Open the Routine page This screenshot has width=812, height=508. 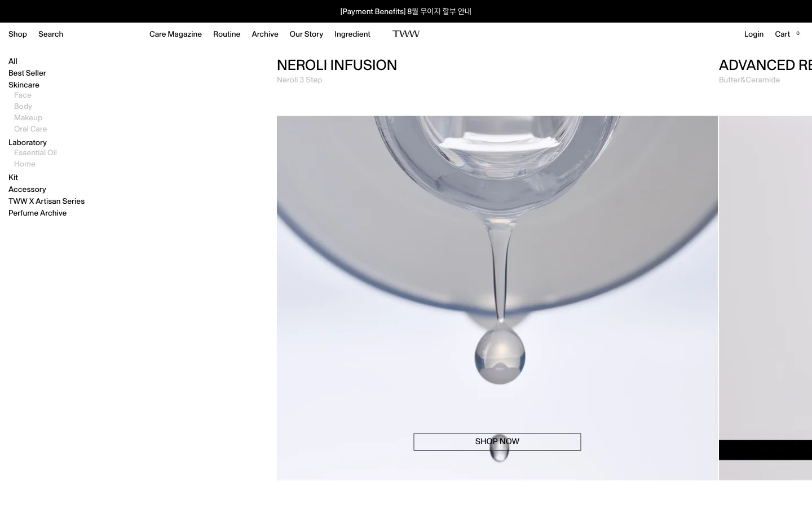(227, 34)
